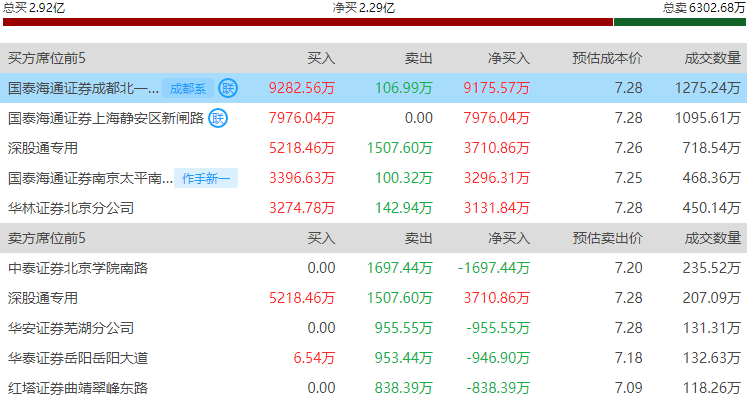Click 成交数量 header in seller table
The height and width of the screenshot is (397, 747).
pos(713,238)
